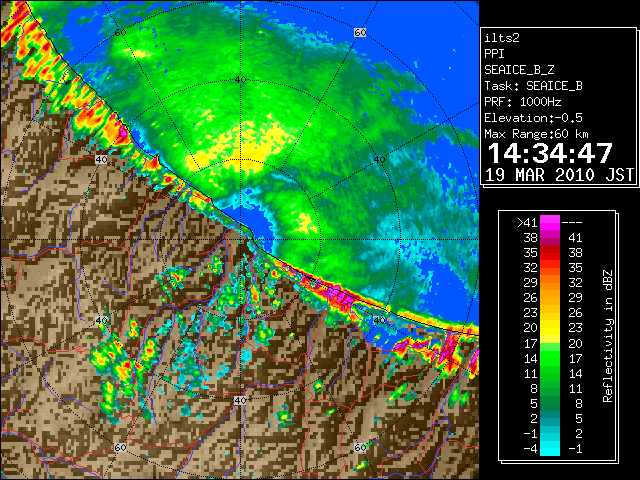
Task: Select the magenta >41 dBZ legend swatch
Action: 550,223
